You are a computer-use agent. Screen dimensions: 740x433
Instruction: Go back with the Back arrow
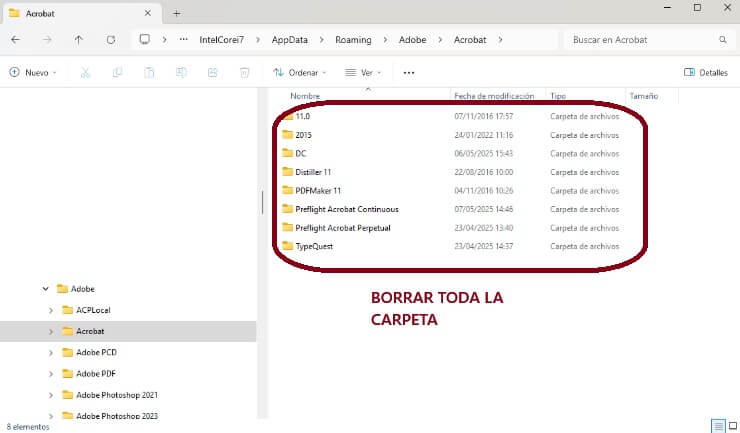16,40
